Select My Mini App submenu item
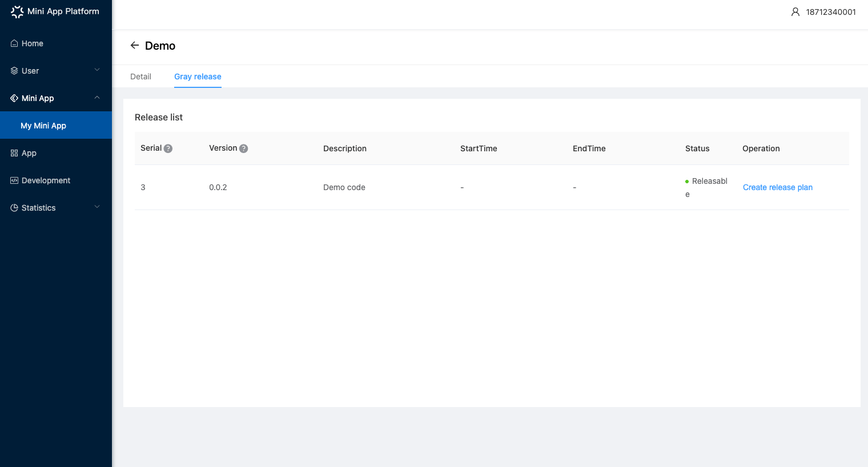 click(56, 125)
